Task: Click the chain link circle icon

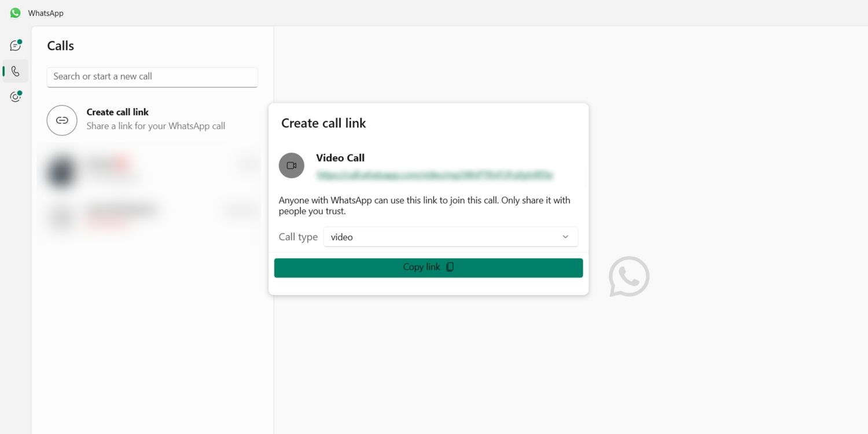Action: 62,120
